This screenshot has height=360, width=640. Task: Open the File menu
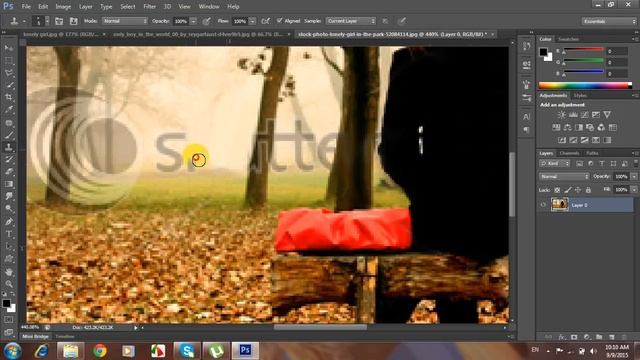(x=26, y=7)
